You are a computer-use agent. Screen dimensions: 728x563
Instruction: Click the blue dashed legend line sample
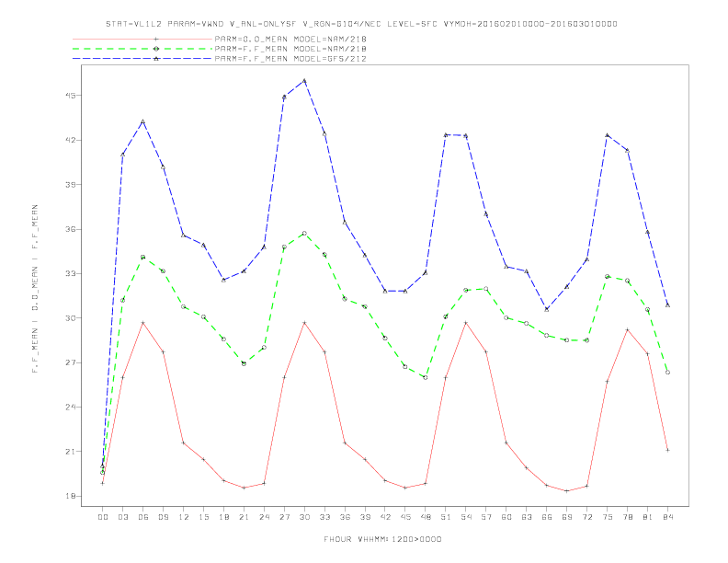click(x=142, y=59)
